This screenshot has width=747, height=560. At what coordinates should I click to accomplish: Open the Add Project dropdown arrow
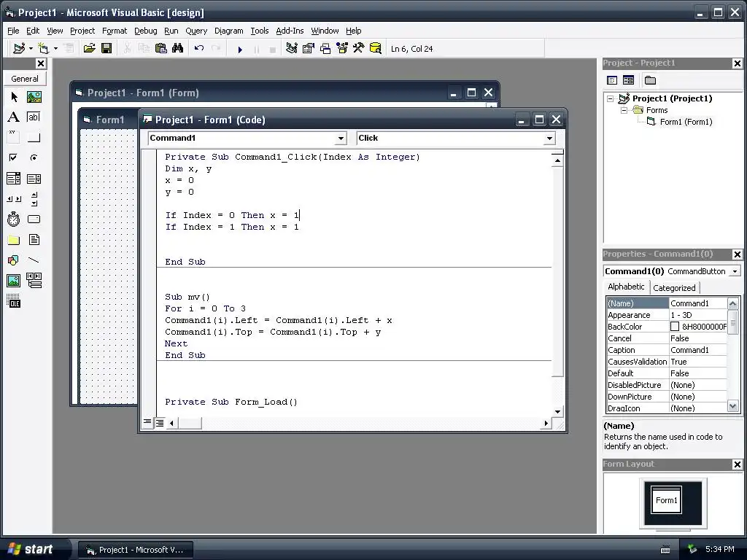[31, 49]
